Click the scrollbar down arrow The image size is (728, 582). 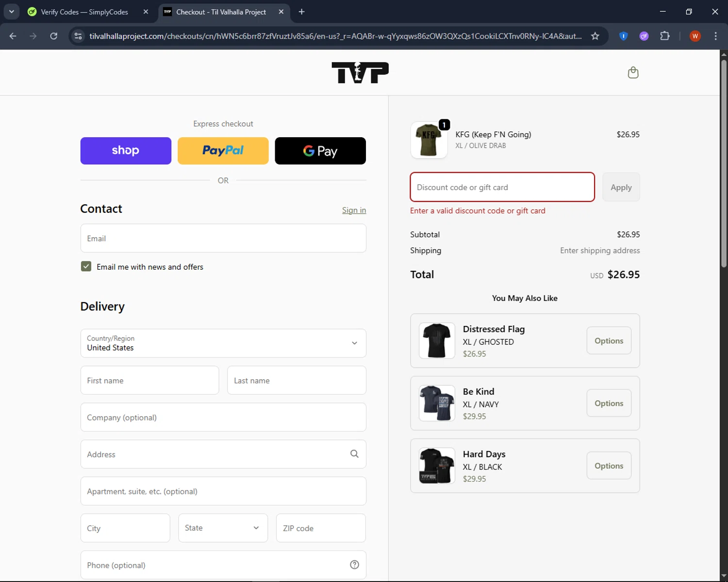coord(724,576)
